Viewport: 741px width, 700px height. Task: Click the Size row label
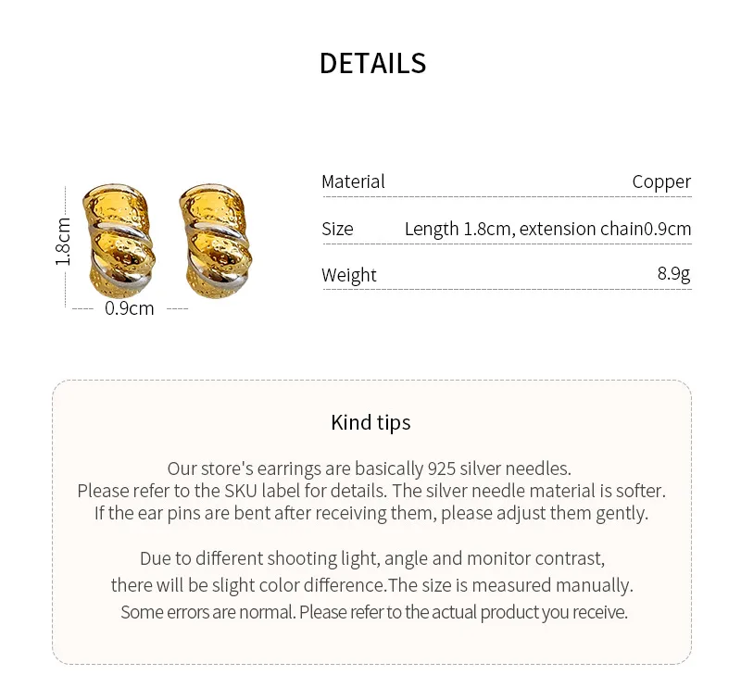pos(337,229)
